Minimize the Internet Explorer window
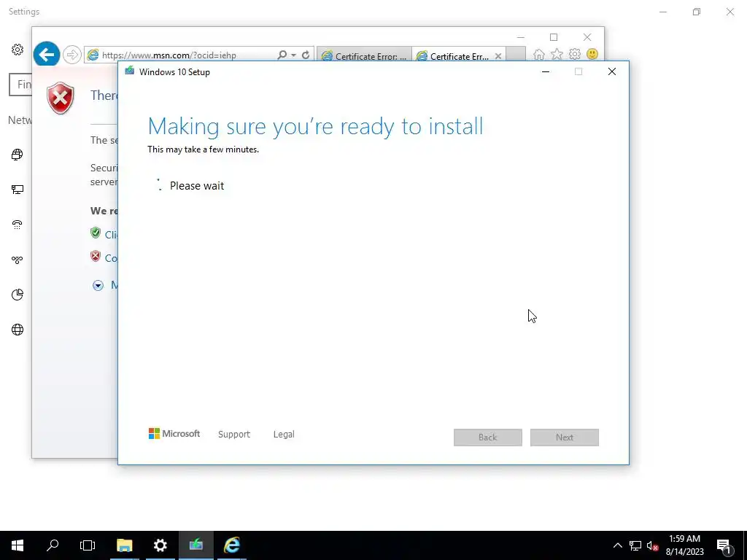Viewport: 747px width, 560px height. click(x=521, y=37)
